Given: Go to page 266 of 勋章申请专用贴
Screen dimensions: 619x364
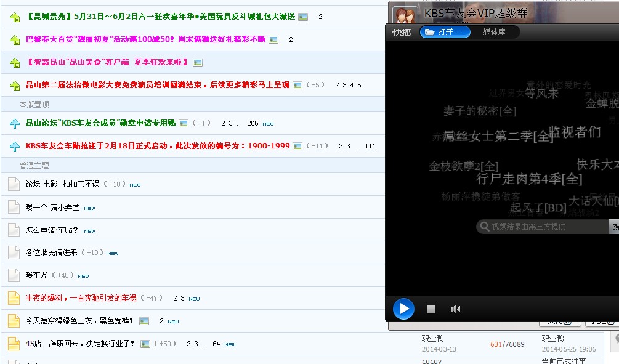Looking at the screenshot, I should (x=253, y=124).
